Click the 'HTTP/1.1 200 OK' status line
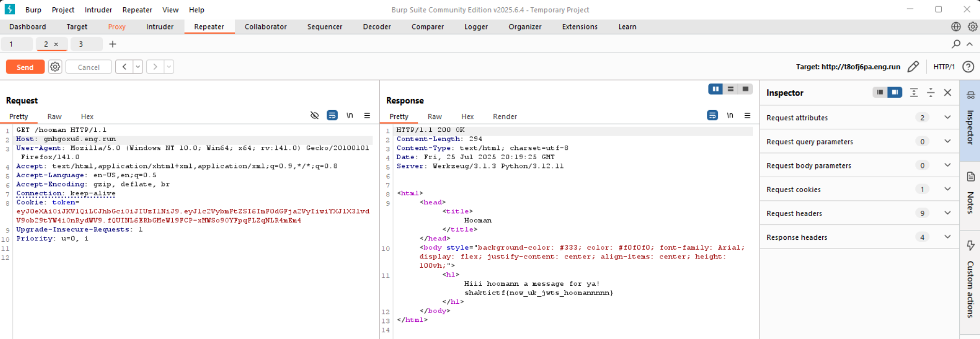Screen dimensions: 980x339 click(x=430, y=130)
